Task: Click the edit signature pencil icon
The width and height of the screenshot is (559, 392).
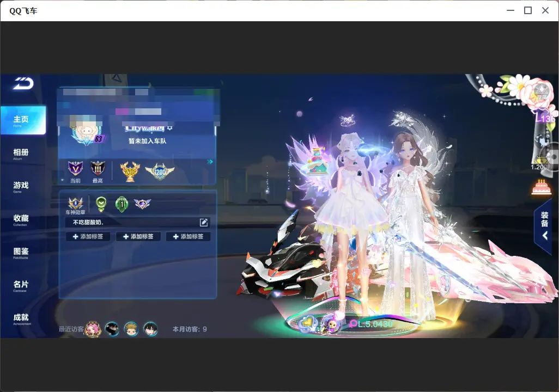Action: pos(204,222)
